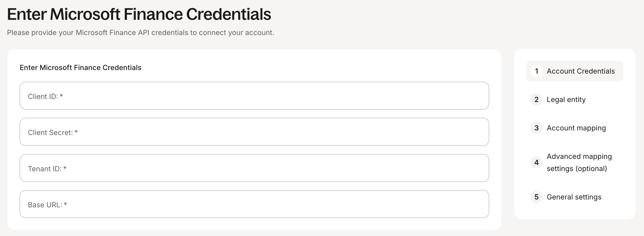
Task: Click the step 5 number badge
Action: 536,197
